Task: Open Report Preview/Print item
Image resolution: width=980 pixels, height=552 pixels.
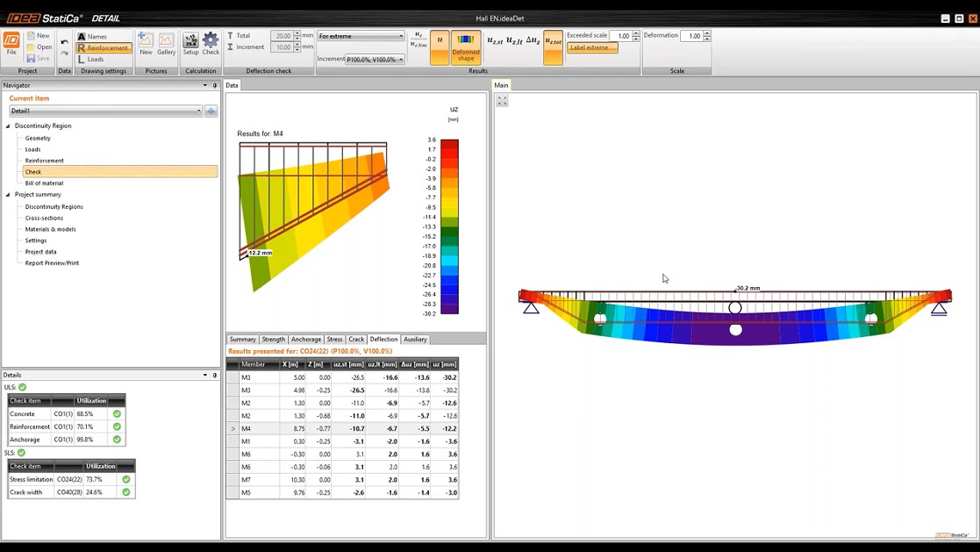Action: click(52, 263)
